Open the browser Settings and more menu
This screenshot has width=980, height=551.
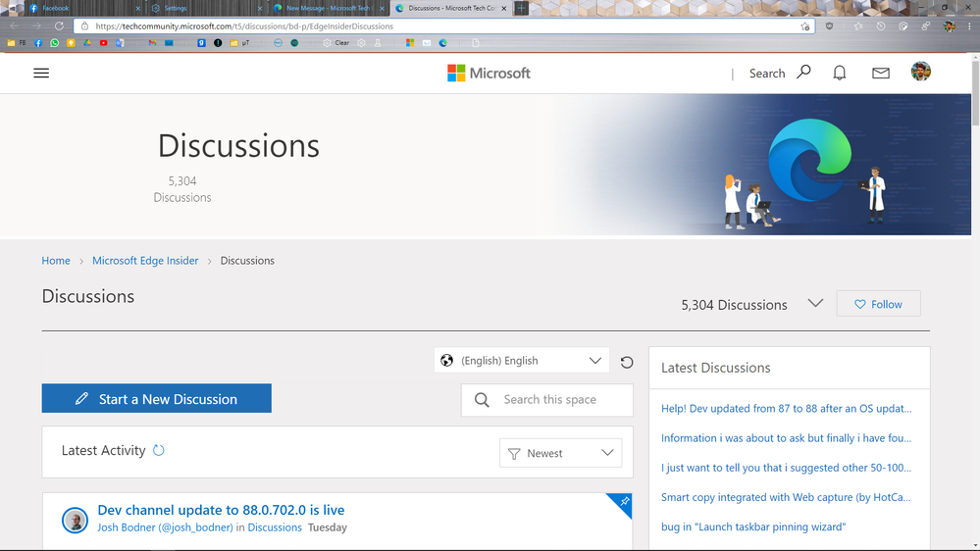click(x=969, y=26)
